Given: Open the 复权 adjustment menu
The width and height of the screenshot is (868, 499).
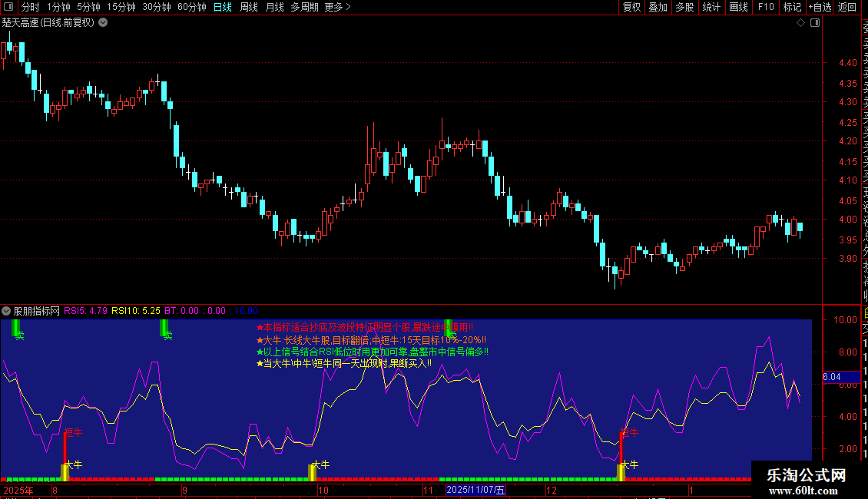Looking at the screenshot, I should pos(631,7).
